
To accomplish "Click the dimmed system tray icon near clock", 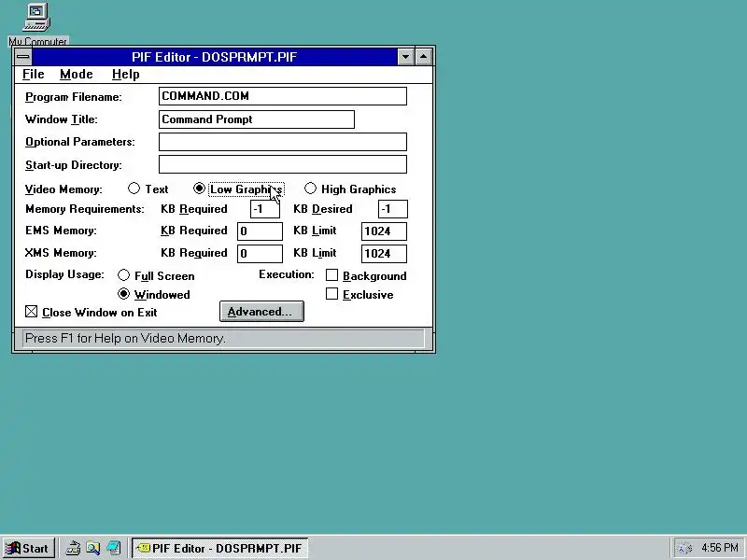I will pos(685,548).
